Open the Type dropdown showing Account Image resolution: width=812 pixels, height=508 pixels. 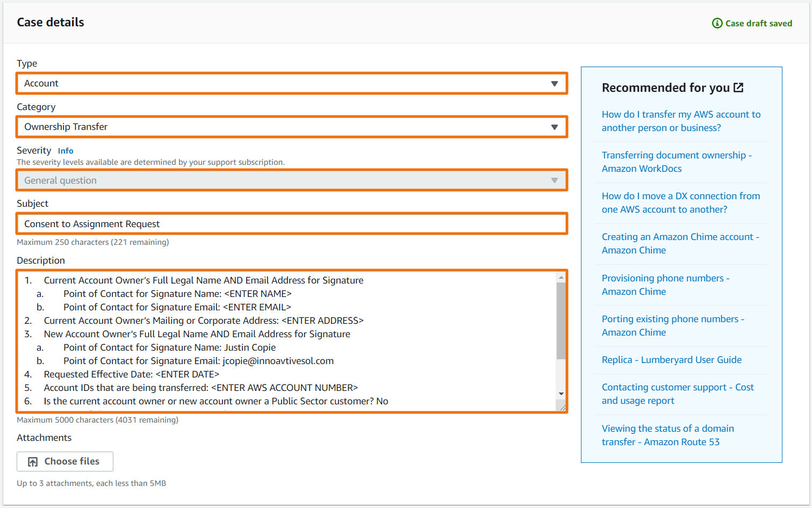click(x=292, y=84)
